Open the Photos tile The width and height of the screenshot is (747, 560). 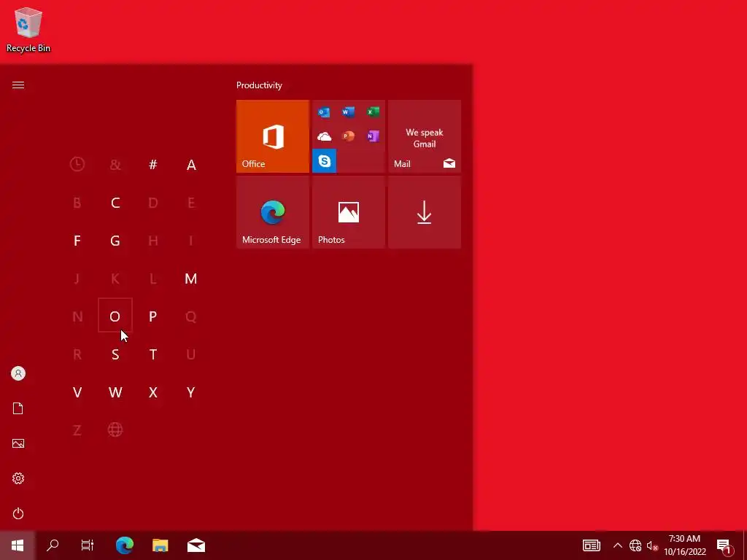(x=348, y=212)
